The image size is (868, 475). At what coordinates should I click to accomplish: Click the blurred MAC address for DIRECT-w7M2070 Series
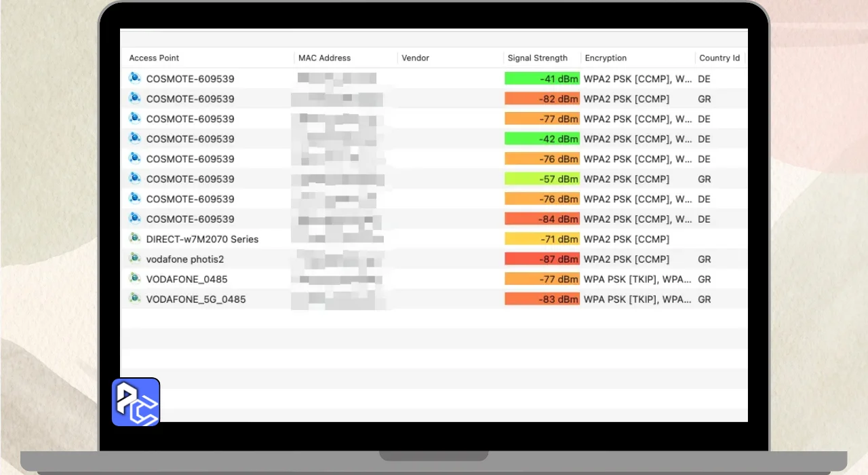339,239
